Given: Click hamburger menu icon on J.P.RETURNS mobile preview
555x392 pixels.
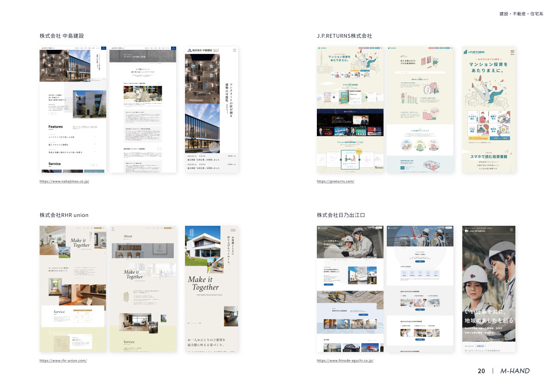Looking at the screenshot, I should coord(512,52).
